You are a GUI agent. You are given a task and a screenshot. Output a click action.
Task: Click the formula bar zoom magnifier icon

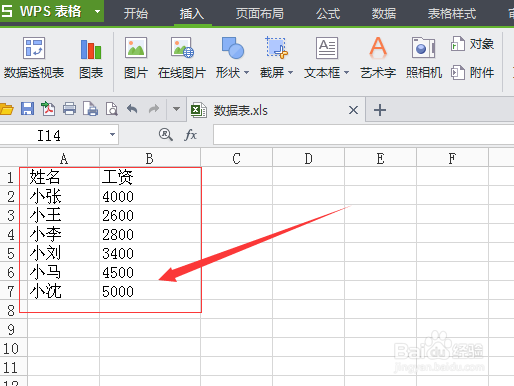[166, 135]
